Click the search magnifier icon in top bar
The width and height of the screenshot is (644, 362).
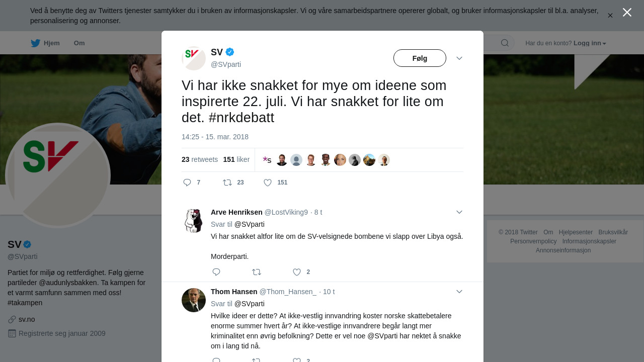(x=505, y=43)
